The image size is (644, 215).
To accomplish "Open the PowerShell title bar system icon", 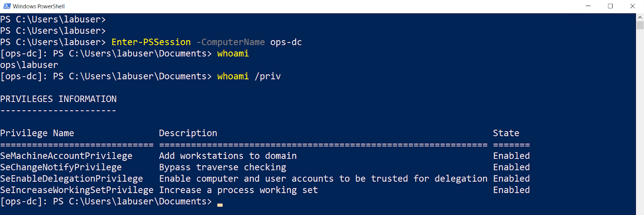I will click(7, 6).
